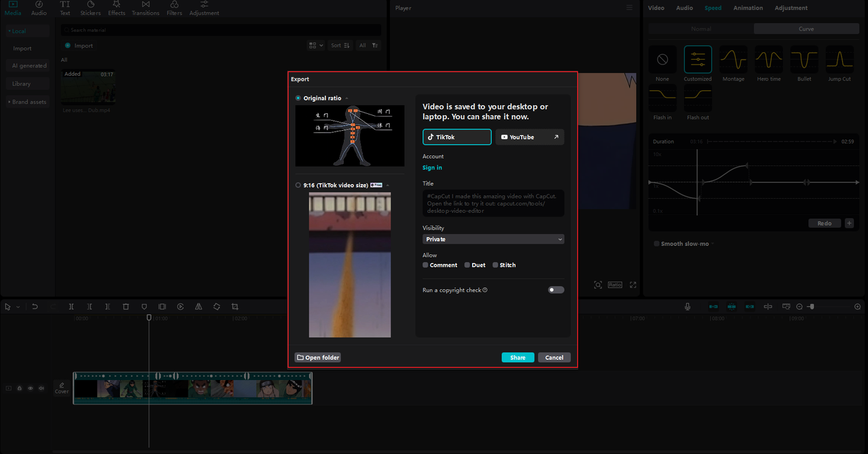Click the track lock icon
Screen dimensions: 868x454
(19, 388)
